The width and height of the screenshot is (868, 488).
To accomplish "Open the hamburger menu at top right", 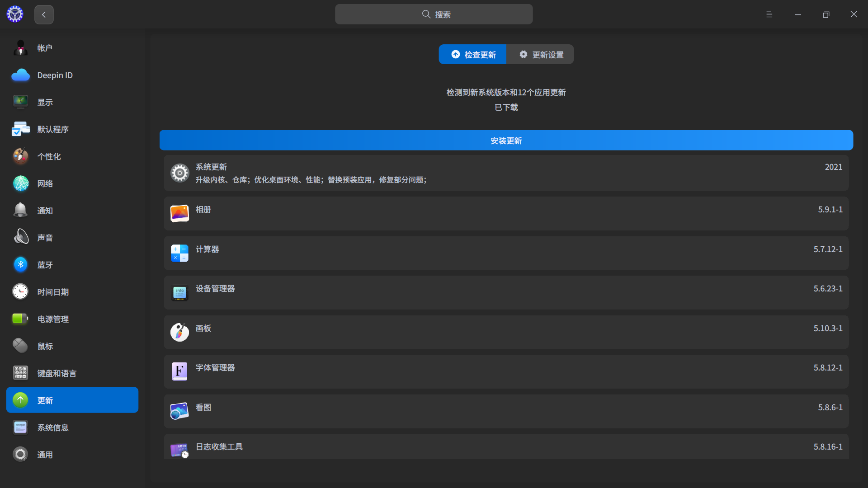I will pyautogui.click(x=769, y=14).
